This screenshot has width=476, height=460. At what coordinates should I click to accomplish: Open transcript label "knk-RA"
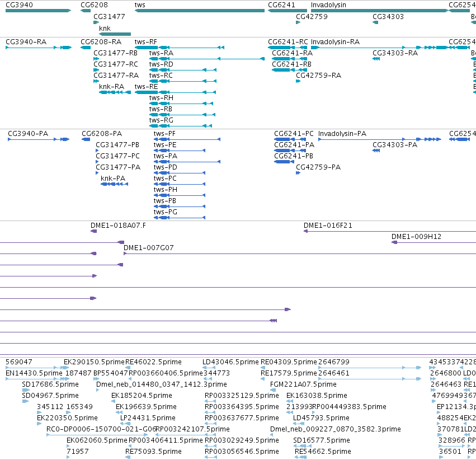112,87
